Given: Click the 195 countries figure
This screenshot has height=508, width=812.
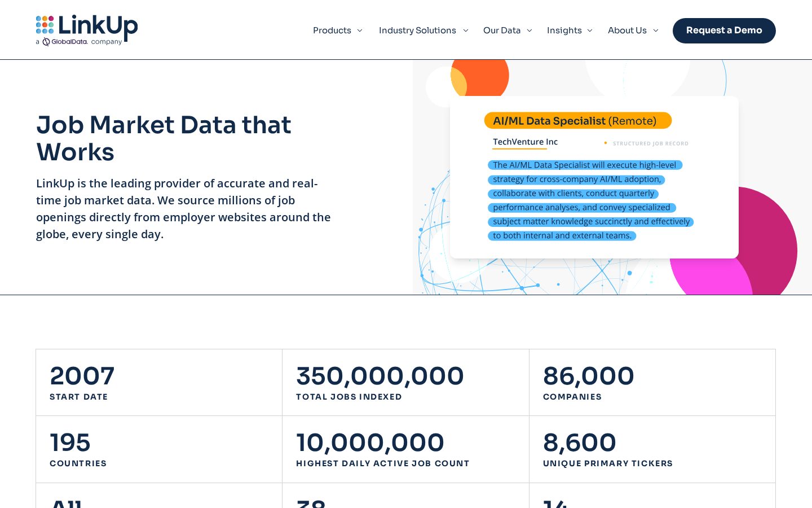Looking at the screenshot, I should tap(70, 443).
